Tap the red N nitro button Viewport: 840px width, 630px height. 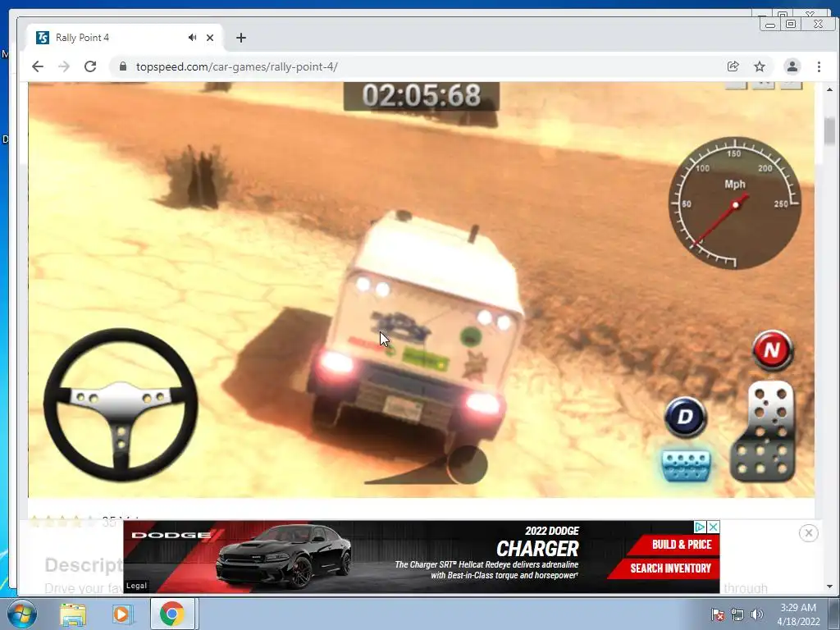772,350
